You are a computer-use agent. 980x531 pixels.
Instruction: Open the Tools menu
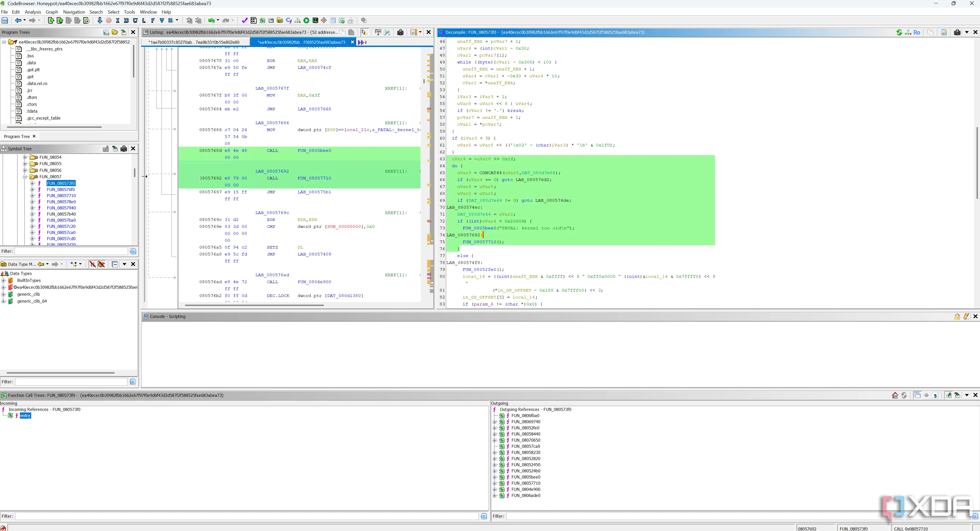pos(129,12)
